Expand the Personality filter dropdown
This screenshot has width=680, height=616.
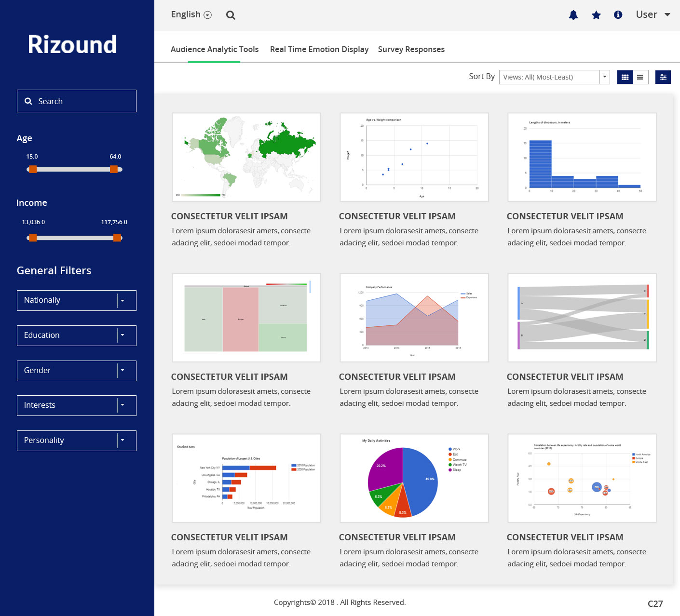(77, 441)
